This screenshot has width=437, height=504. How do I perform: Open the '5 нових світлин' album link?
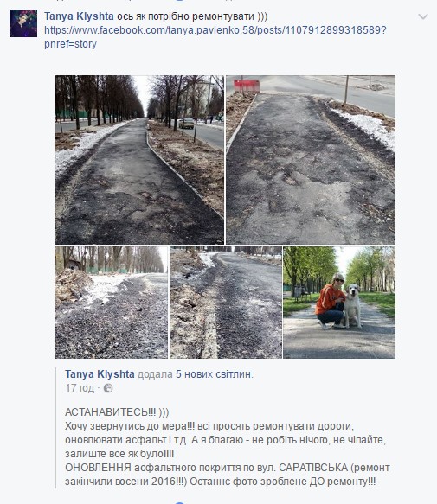214,374
